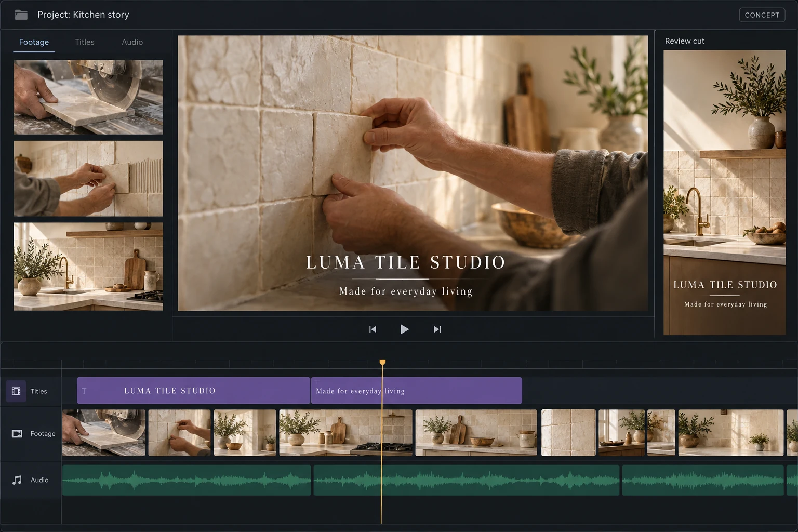Play the preview
The height and width of the screenshot is (532, 798).
(404, 329)
